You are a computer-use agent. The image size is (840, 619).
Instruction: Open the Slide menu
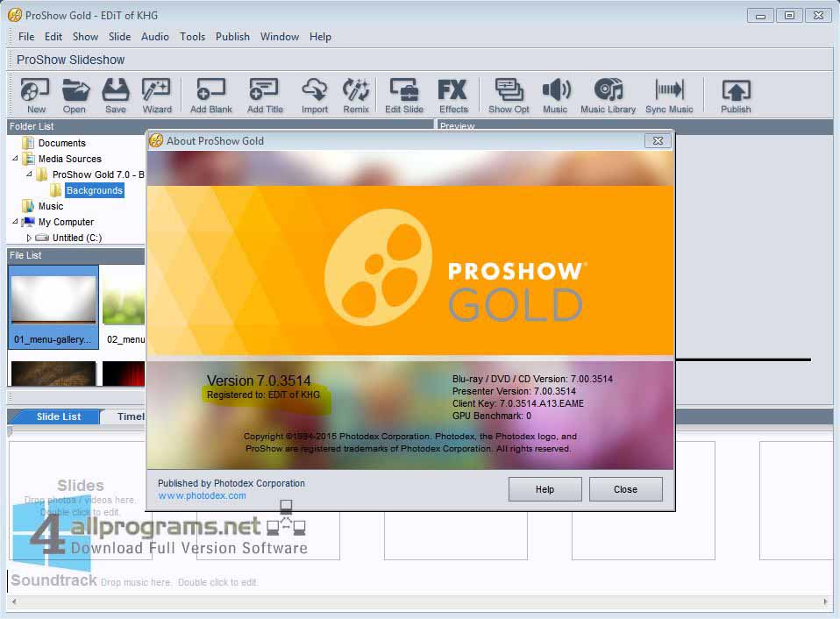pyautogui.click(x=119, y=37)
